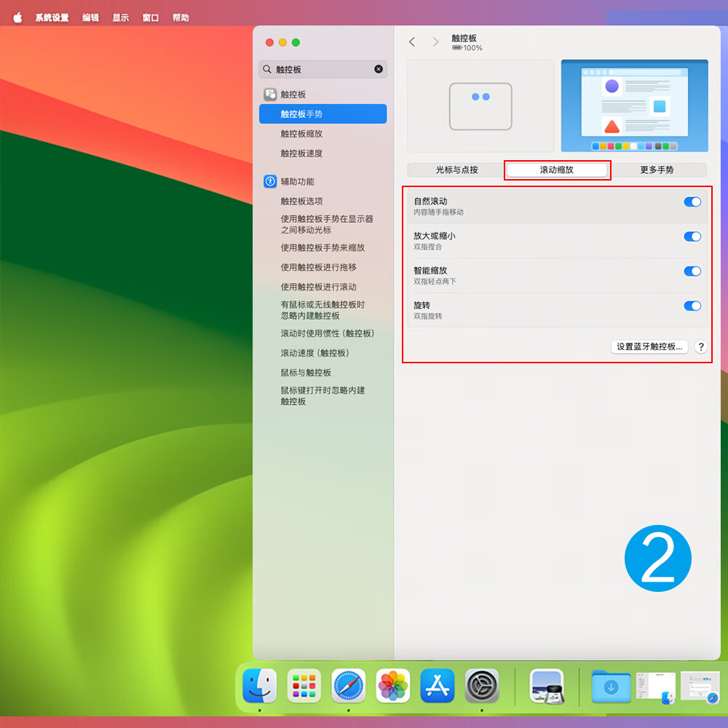Open Preview app in the Dock
The height and width of the screenshot is (728, 728).
pyautogui.click(x=547, y=687)
